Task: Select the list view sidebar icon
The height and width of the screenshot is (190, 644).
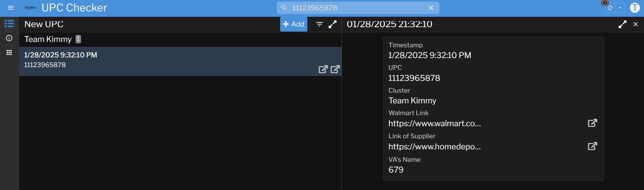Action: [x=9, y=24]
